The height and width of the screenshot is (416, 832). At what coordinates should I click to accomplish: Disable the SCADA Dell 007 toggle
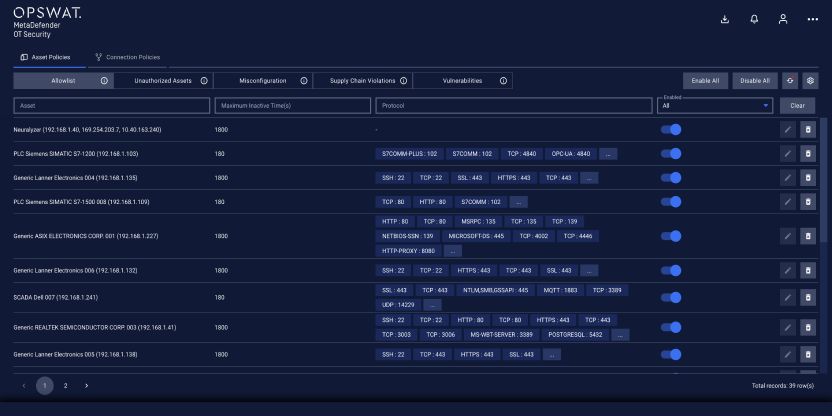[x=671, y=297]
